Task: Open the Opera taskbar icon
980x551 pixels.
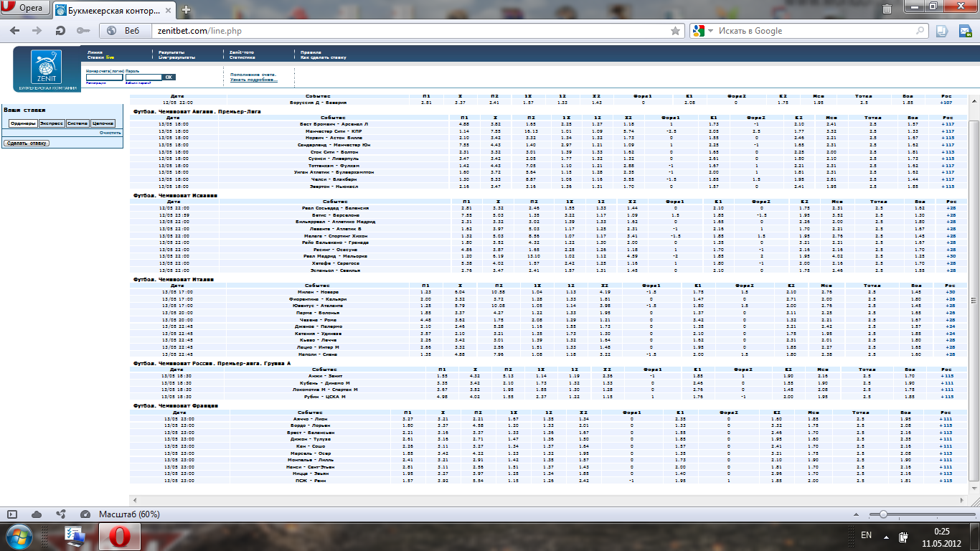Action: [x=118, y=536]
